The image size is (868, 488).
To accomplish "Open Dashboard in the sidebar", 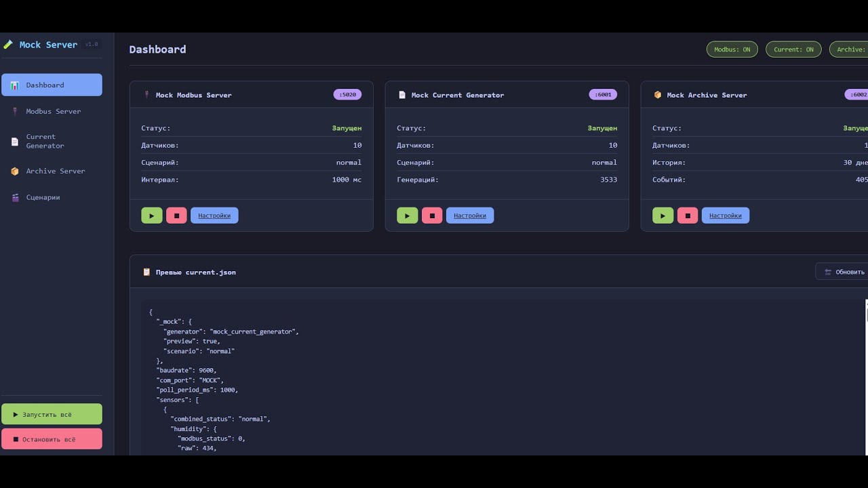I will pyautogui.click(x=52, y=85).
